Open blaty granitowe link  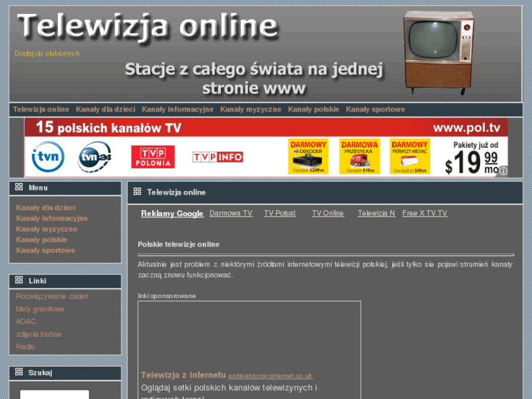[x=40, y=309]
